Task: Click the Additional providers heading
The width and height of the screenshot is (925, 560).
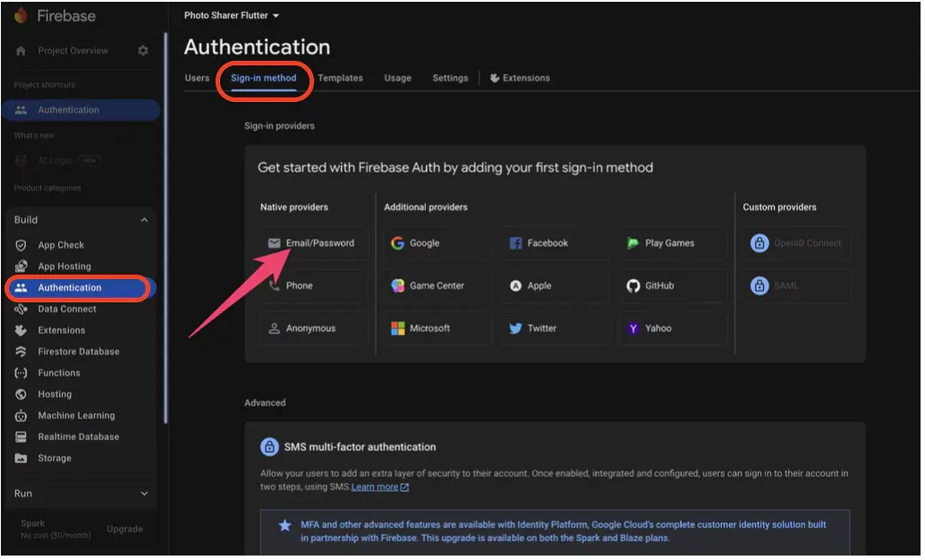Action: 425,208
